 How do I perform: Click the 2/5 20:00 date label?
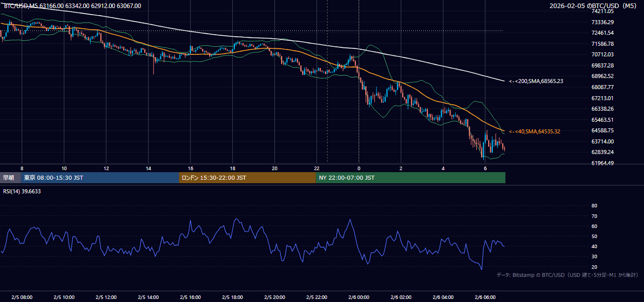(x=275, y=297)
